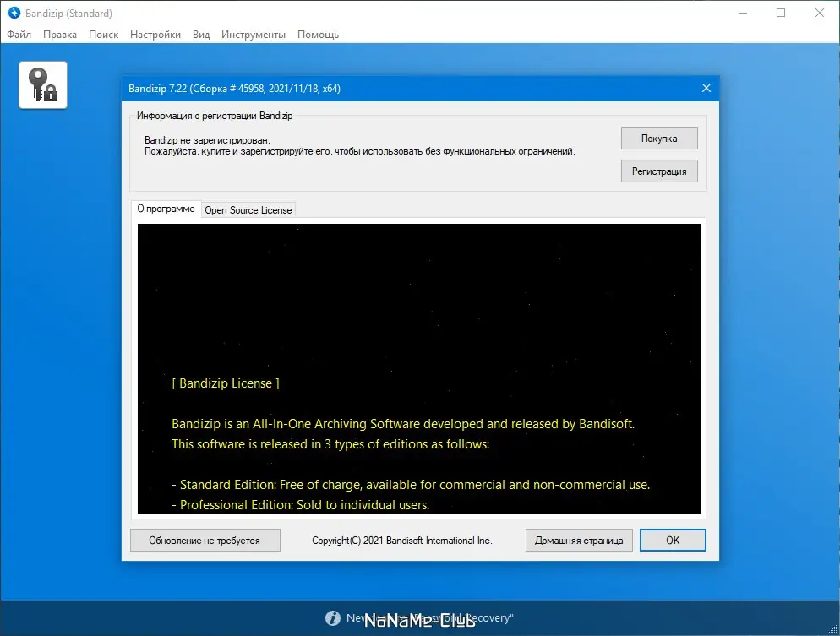Viewport: 840px width, 636px height.
Task: Open the Инструменты menu
Action: pyautogui.click(x=254, y=35)
